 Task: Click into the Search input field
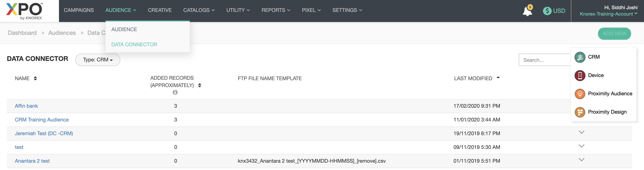point(544,60)
